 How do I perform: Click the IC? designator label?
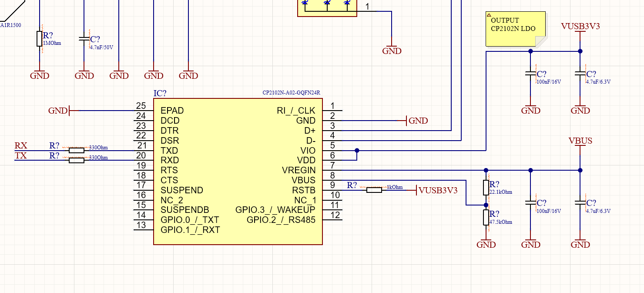(160, 94)
